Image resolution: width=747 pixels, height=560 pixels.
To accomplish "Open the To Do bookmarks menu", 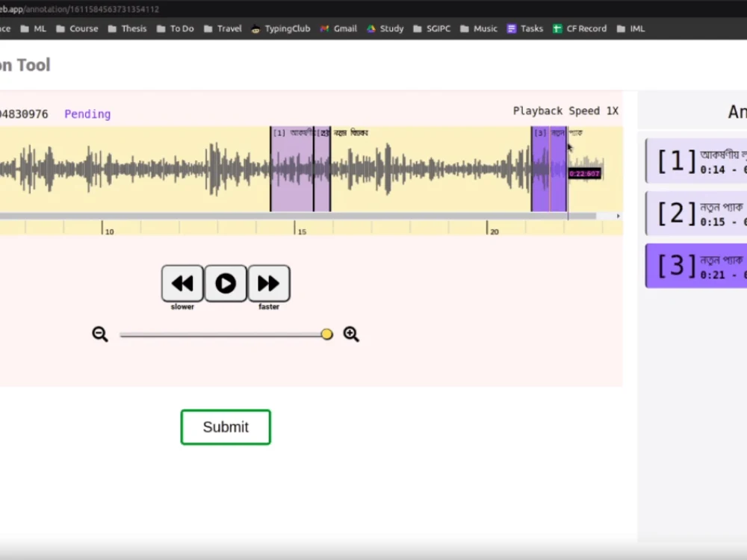I will pyautogui.click(x=175, y=28).
